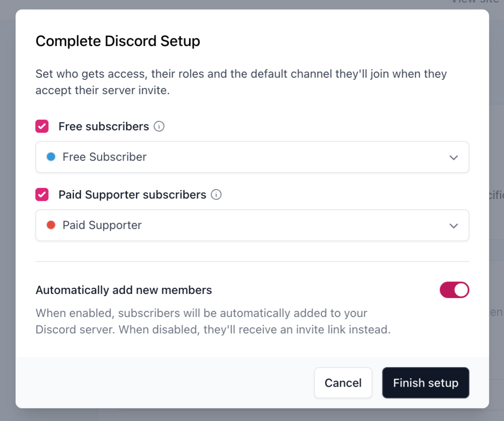Click the Finish setup button
The image size is (504, 421).
pyautogui.click(x=426, y=383)
